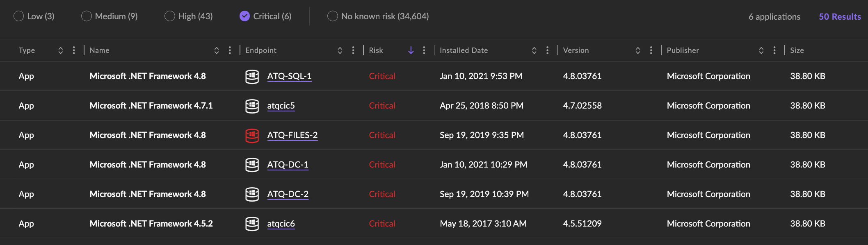Click the atqcic6 endpoint server icon
868x245 pixels.
pyautogui.click(x=252, y=224)
